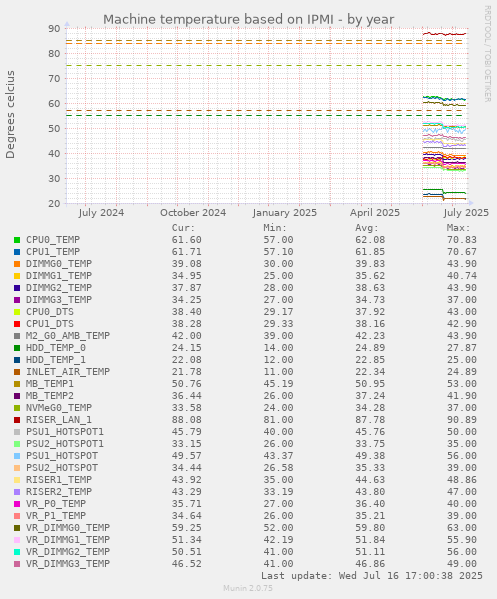Image resolution: width=497 pixels, height=599 pixels.
Task: Select the VR_DIMMG1_TEMP legend label
Action: point(68,540)
